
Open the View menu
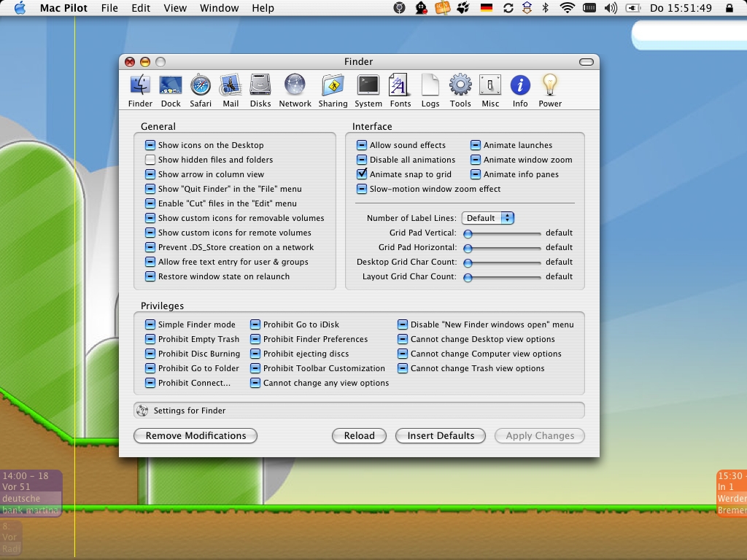(175, 7)
